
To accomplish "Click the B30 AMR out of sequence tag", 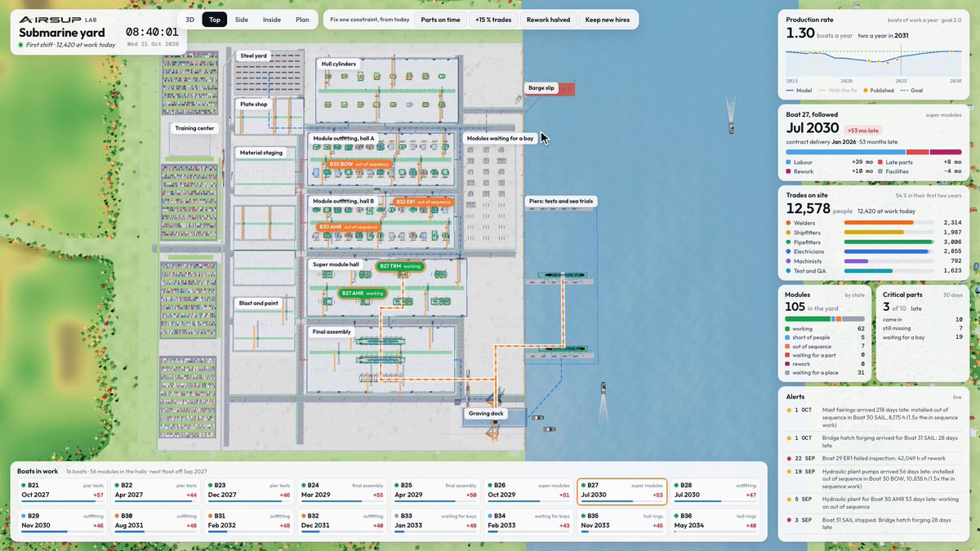I will (349, 227).
